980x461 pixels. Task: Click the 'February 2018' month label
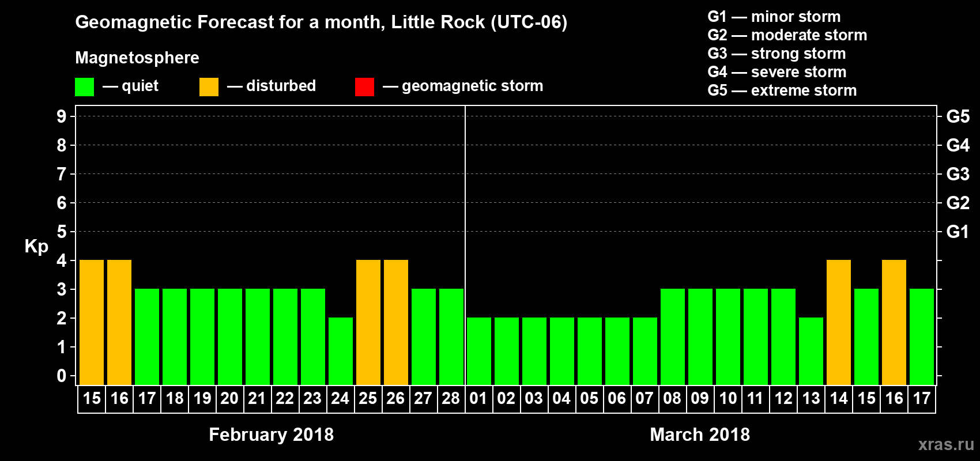(x=272, y=434)
